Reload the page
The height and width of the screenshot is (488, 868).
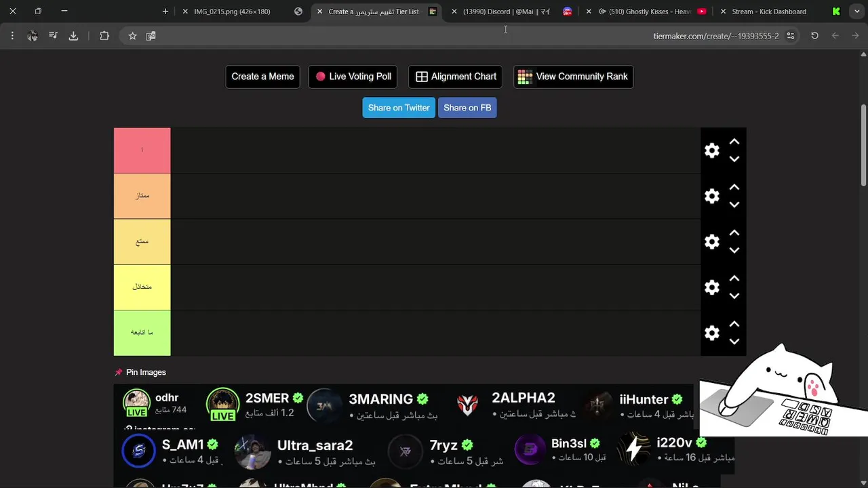point(814,36)
